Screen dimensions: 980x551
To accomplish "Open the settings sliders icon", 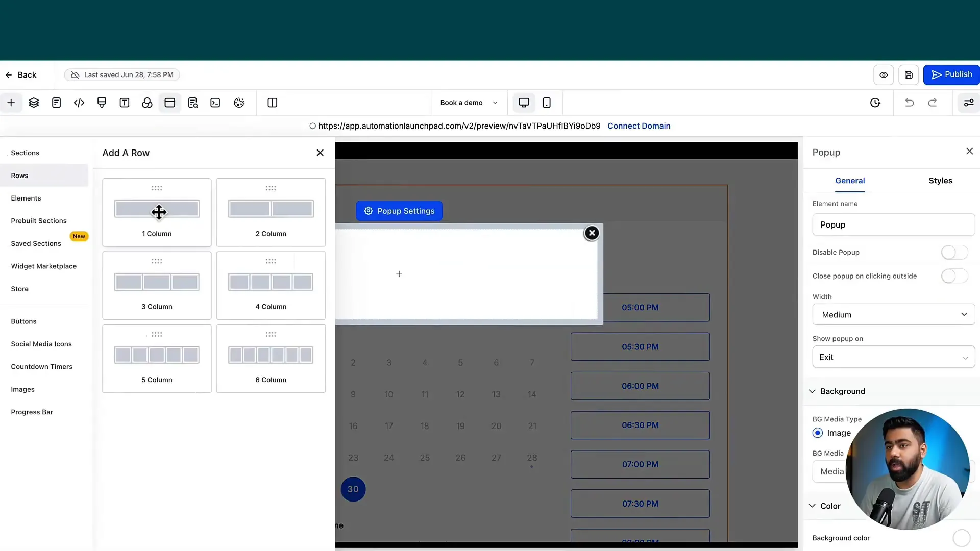I will pos(968,103).
